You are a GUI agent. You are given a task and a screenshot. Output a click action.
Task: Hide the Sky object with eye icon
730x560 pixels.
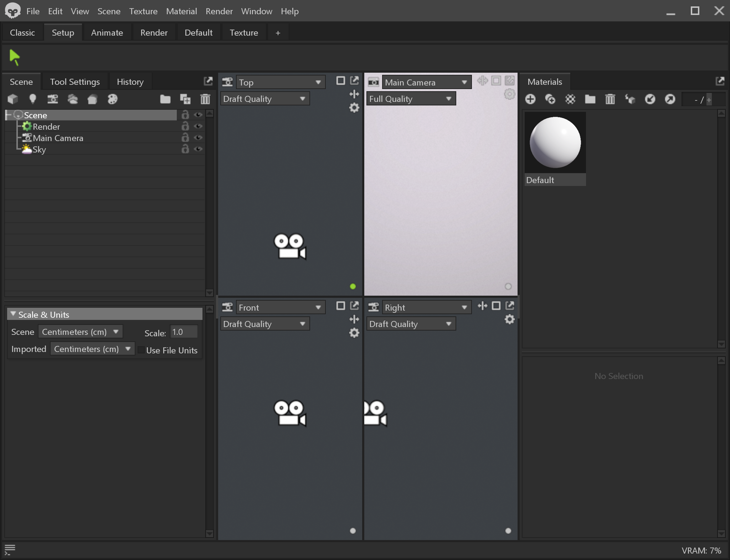[x=198, y=149]
